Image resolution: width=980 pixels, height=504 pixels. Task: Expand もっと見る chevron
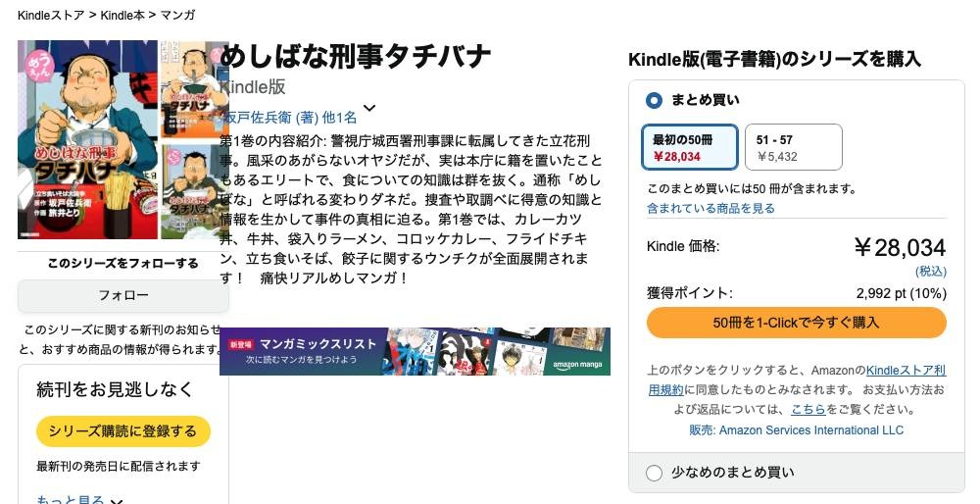point(116,501)
